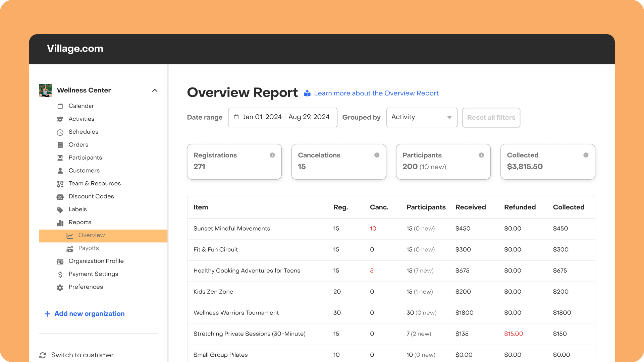
Task: Click the Reg. column header
Action: 340,207
